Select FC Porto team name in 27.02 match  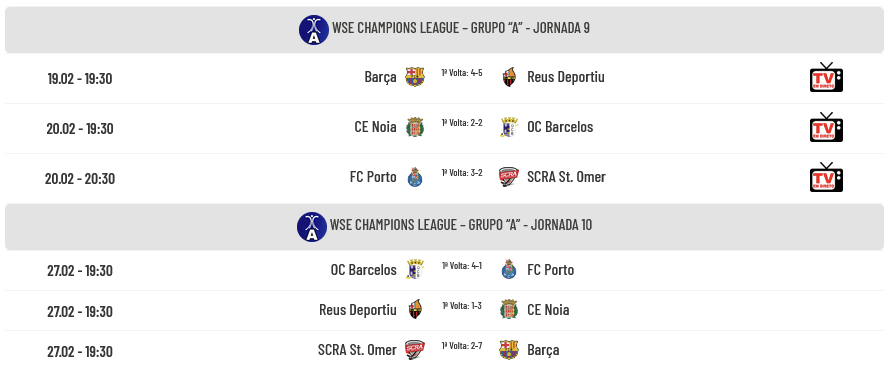(x=550, y=269)
